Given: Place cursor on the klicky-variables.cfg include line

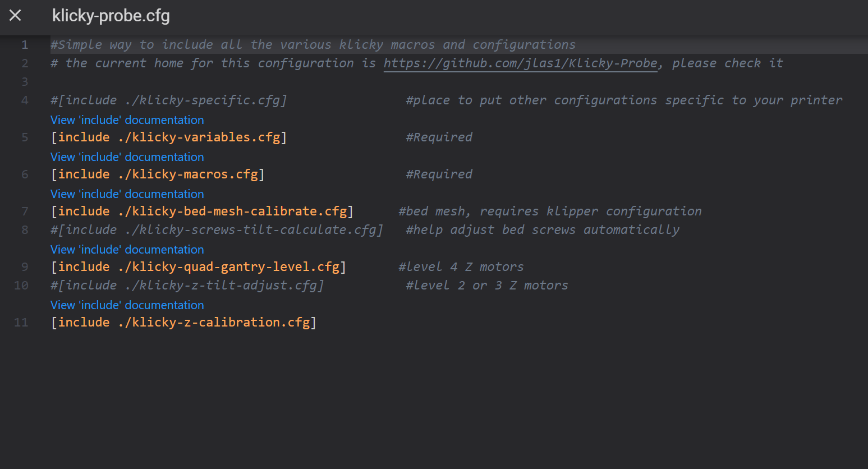Looking at the screenshot, I should point(168,137).
